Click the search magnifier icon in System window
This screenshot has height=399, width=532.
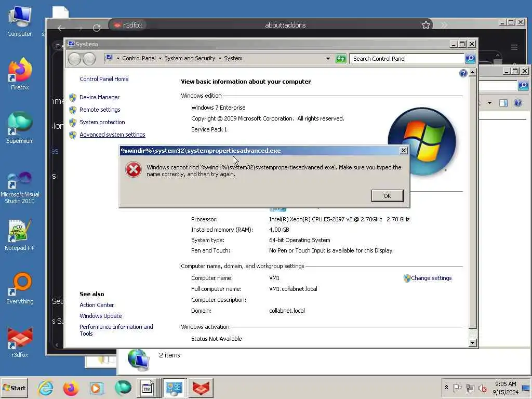(x=470, y=59)
